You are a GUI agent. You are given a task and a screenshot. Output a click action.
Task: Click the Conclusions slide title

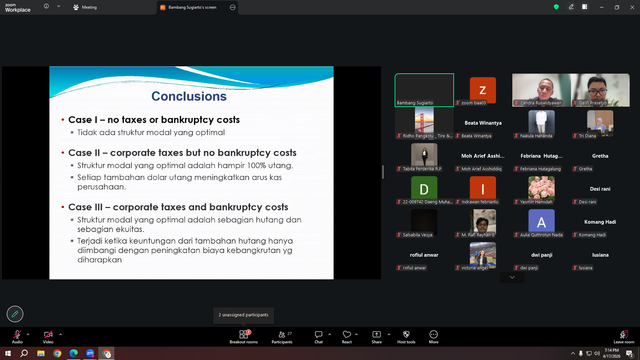pyautogui.click(x=189, y=96)
